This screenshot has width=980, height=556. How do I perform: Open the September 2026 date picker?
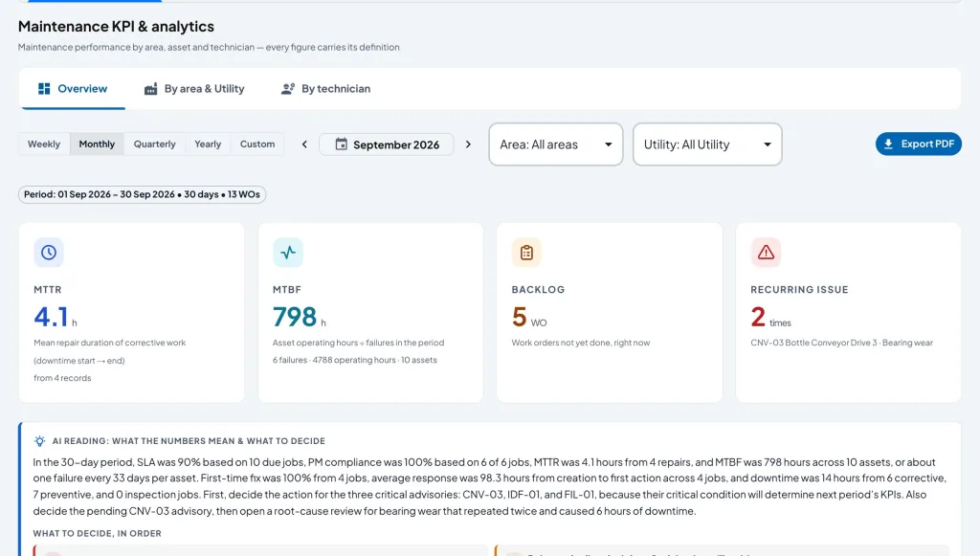tap(387, 145)
